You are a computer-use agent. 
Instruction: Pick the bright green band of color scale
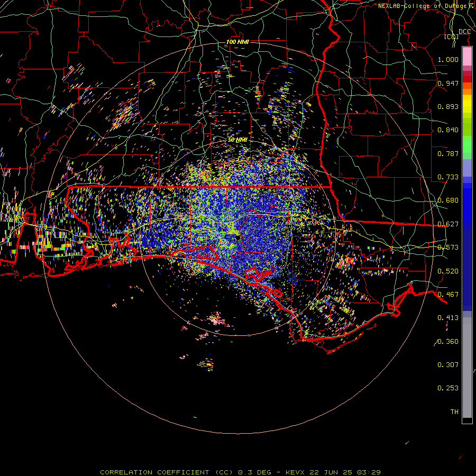coord(467,144)
